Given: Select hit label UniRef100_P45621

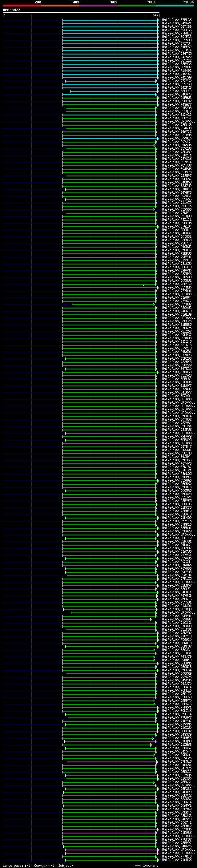Looking at the screenshot, I should tap(177, 23).
